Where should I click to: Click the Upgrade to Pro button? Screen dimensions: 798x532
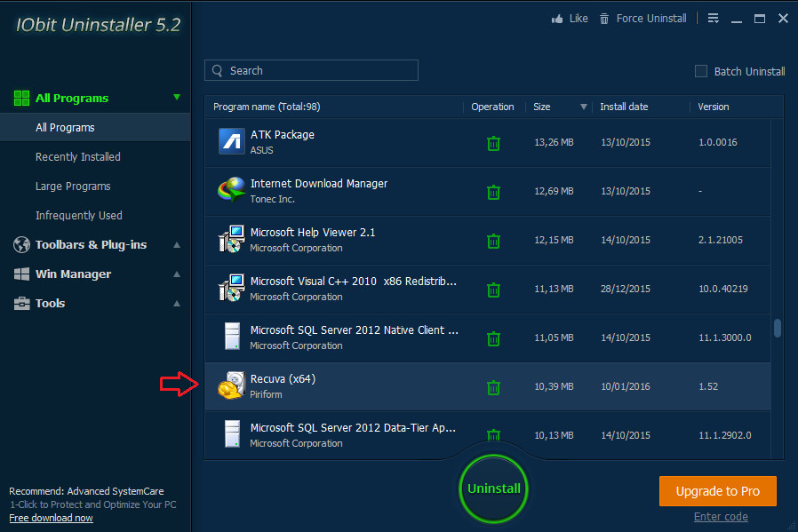click(718, 491)
